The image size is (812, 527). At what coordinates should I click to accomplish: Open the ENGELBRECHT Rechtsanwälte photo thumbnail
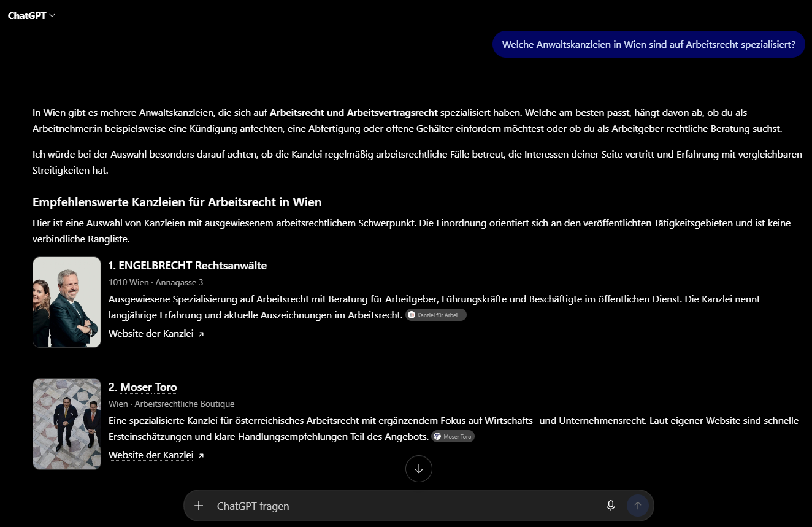pyautogui.click(x=67, y=302)
